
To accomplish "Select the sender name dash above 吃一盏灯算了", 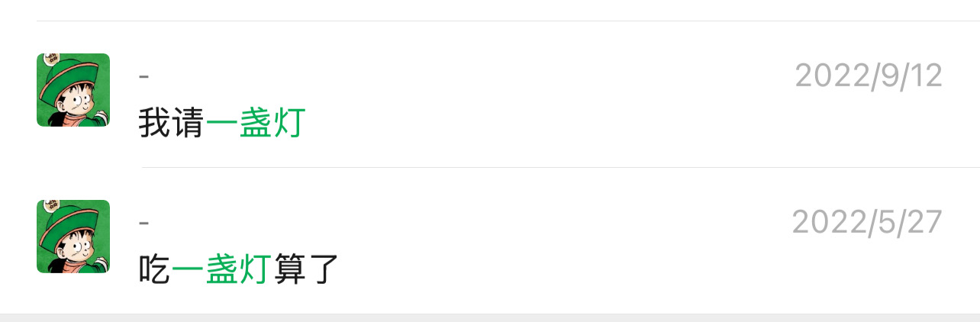I will click(144, 223).
